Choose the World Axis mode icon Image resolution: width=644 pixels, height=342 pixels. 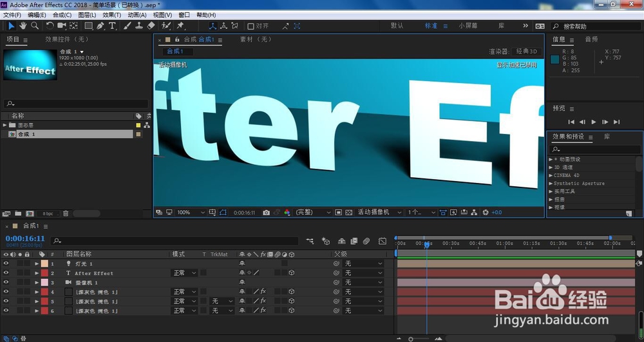tap(223, 26)
